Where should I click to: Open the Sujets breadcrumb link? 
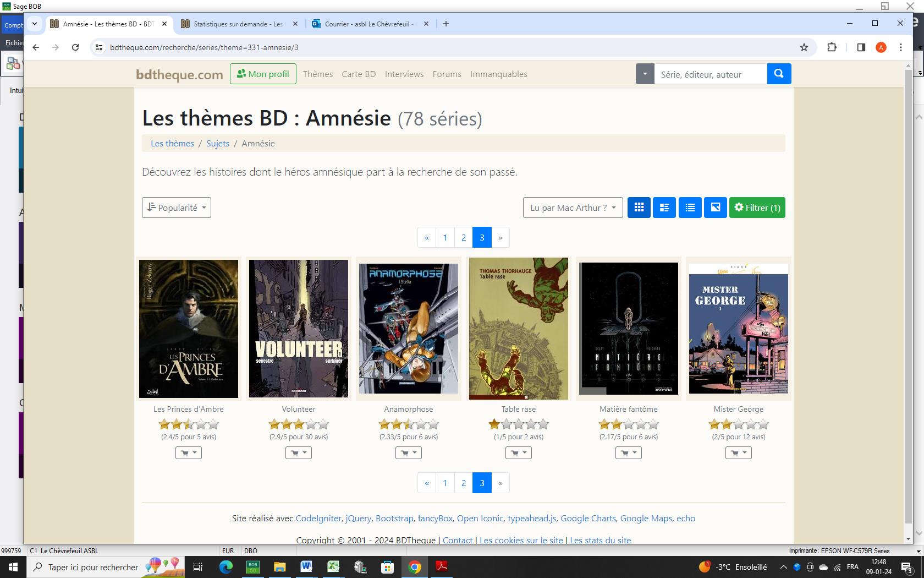tap(218, 143)
